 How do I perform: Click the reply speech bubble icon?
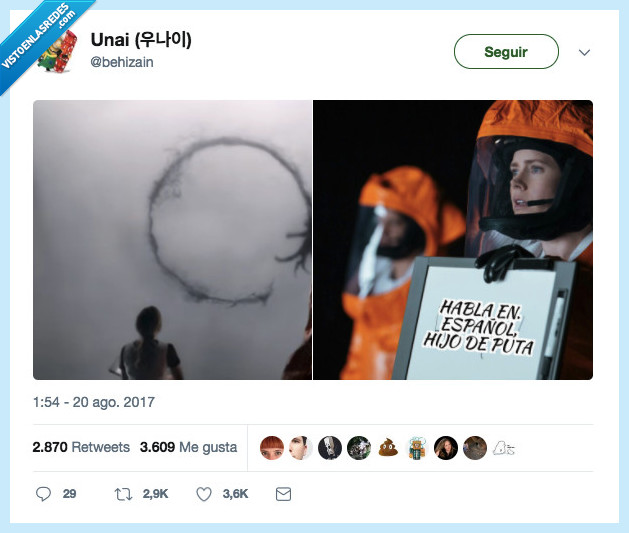click(43, 494)
